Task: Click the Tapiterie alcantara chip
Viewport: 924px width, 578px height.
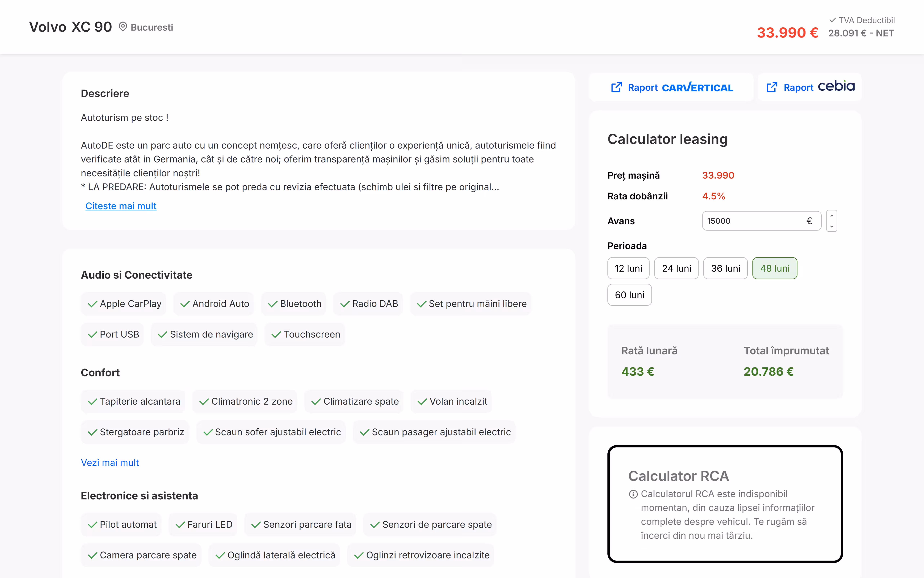Action: (x=133, y=401)
